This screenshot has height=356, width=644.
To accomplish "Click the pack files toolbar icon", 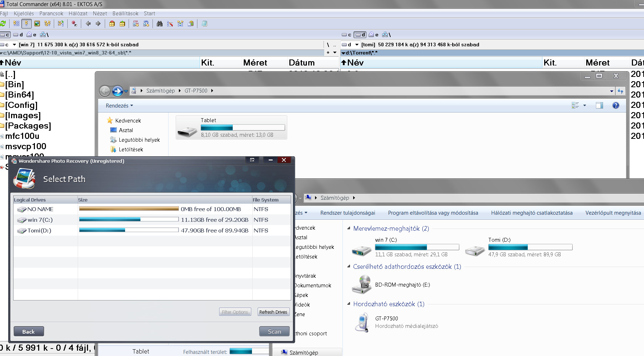I will [x=112, y=23].
